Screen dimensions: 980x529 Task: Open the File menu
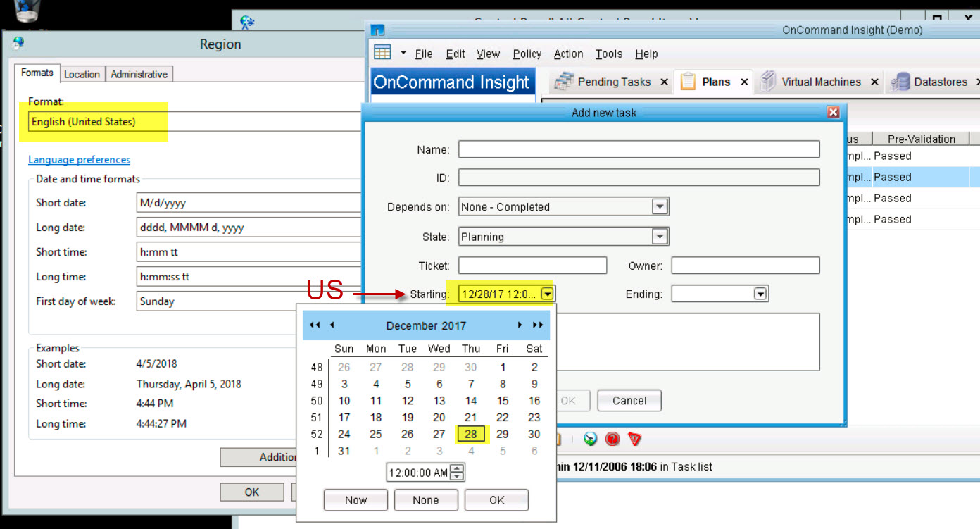pyautogui.click(x=424, y=54)
